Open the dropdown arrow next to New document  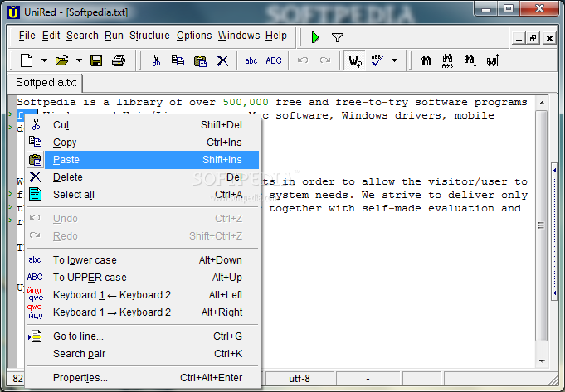tap(44, 60)
